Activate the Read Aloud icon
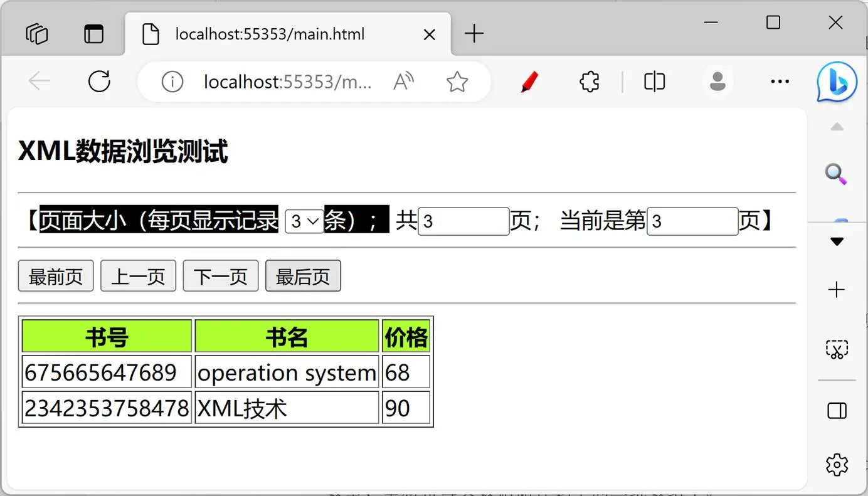 (x=403, y=82)
